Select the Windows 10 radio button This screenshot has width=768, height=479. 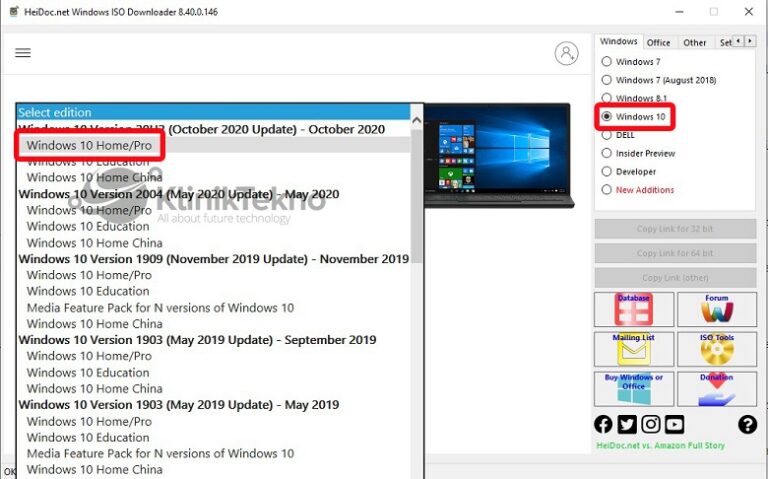(606, 117)
